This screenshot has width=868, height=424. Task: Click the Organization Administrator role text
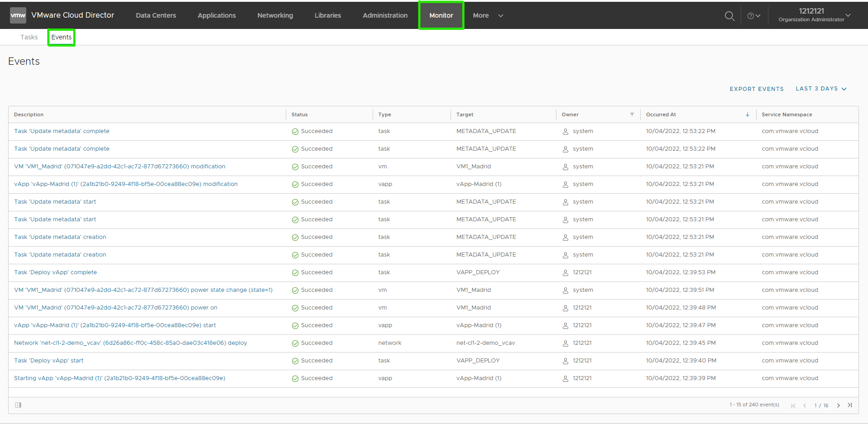tap(811, 19)
